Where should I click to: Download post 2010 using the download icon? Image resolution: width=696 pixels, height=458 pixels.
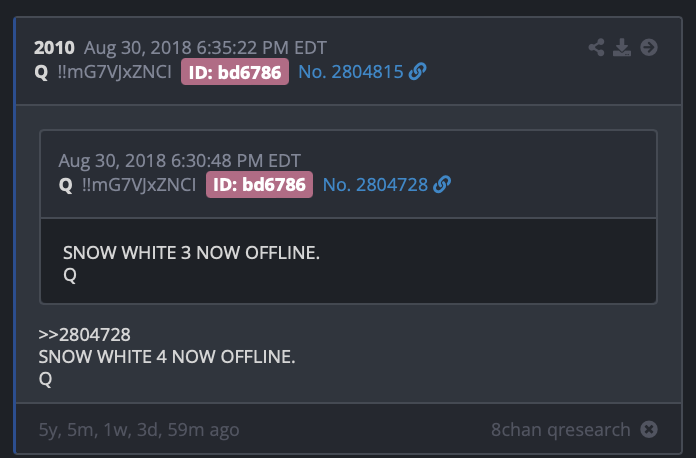(x=622, y=47)
